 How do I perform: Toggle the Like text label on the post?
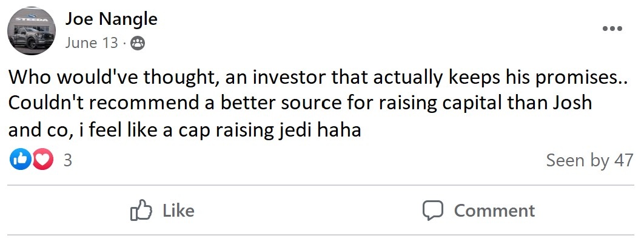click(x=178, y=211)
